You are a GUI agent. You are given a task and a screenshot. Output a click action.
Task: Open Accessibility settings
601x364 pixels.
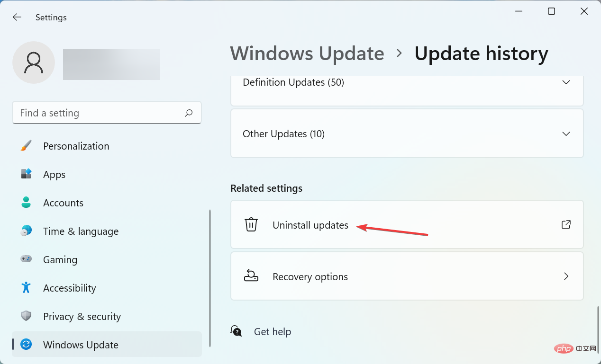click(x=107, y=288)
